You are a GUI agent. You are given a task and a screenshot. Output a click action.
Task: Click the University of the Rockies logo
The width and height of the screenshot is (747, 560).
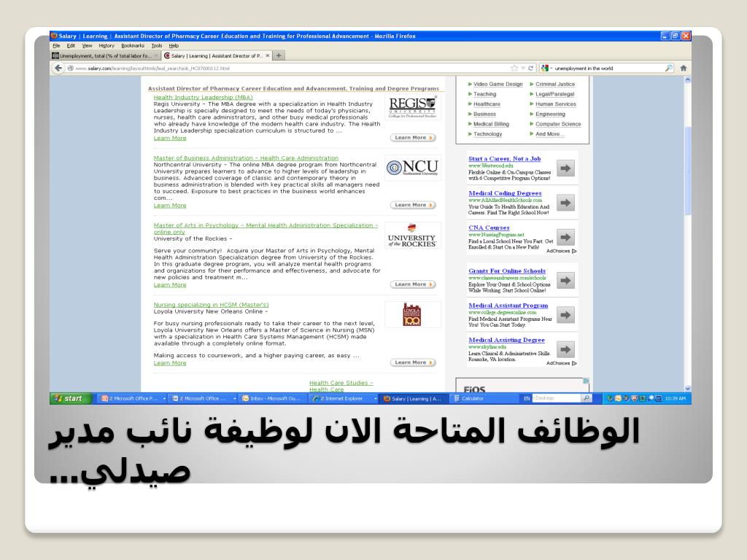coord(412,236)
